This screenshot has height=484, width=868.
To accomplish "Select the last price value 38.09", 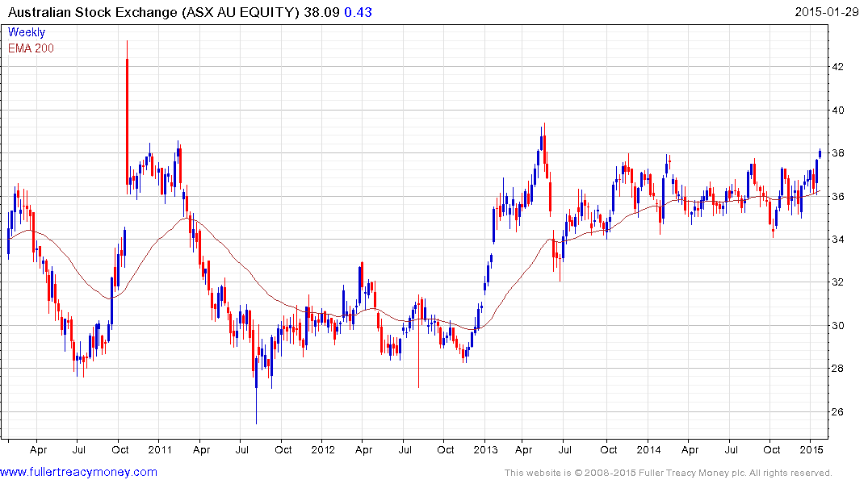I will coord(321,12).
